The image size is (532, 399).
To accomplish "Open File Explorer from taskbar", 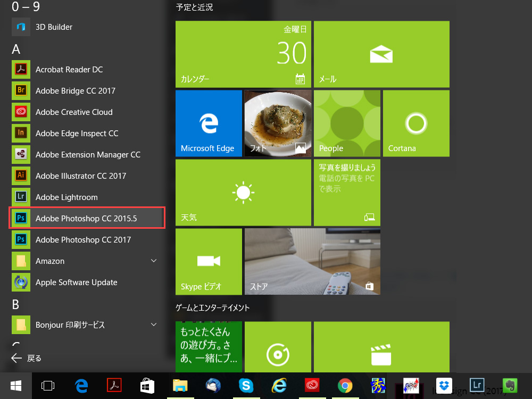I will 180,386.
